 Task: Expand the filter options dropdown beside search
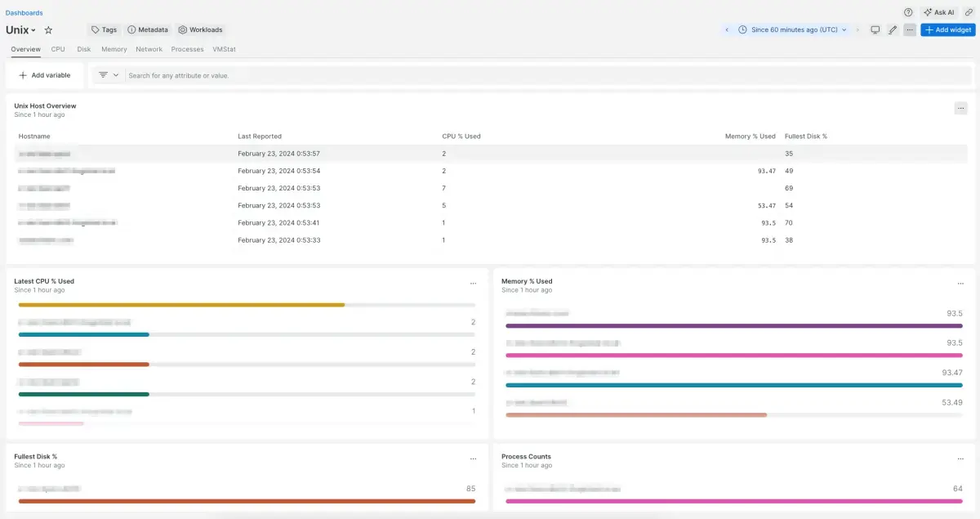point(108,75)
